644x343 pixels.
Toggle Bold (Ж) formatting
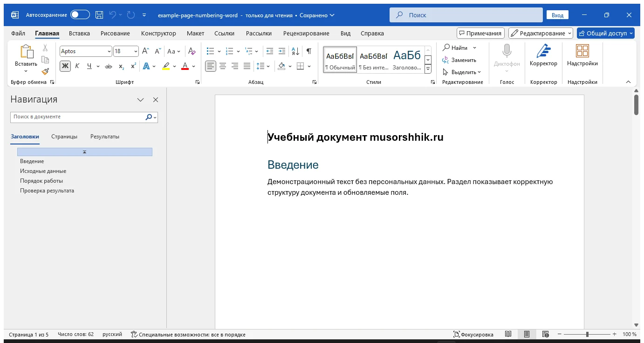tap(65, 66)
